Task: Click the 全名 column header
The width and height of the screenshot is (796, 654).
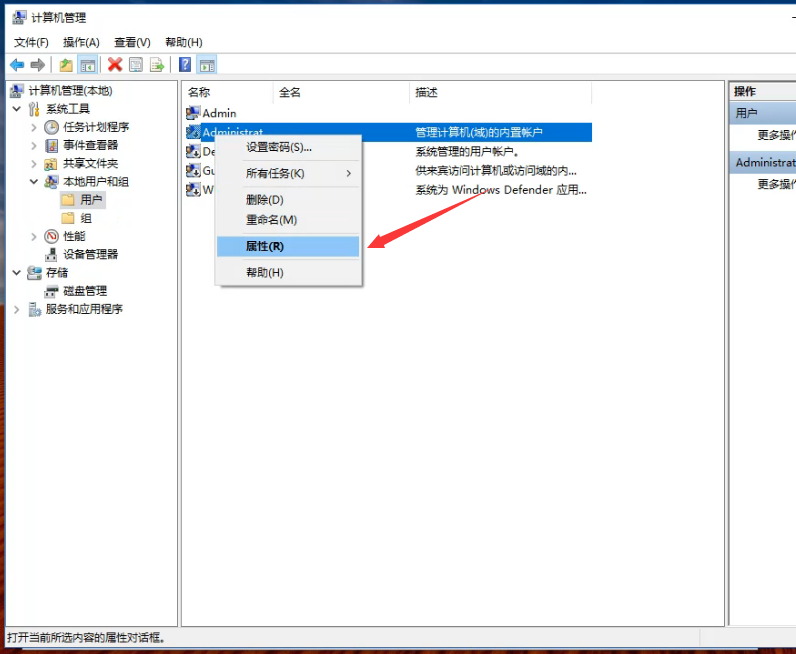Action: coord(341,92)
